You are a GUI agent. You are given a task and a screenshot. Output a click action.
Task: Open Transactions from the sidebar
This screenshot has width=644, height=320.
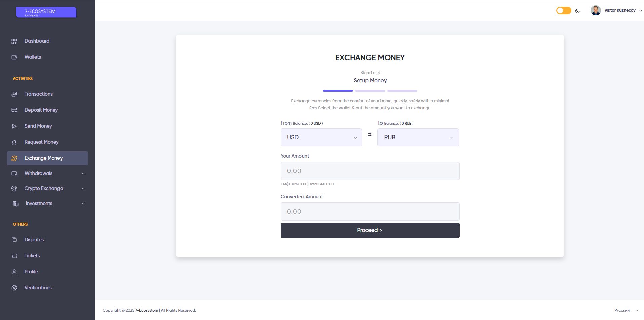[38, 94]
